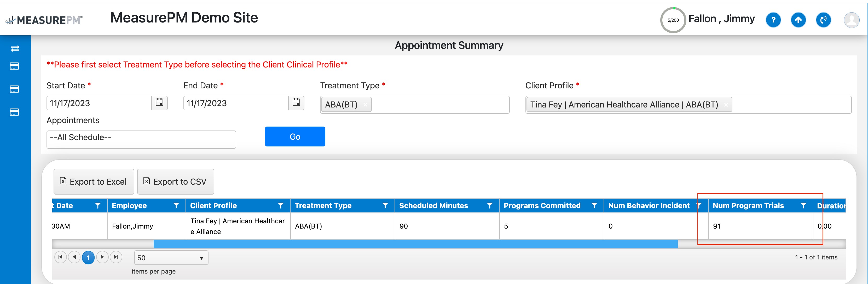Screen dimensions: 868x284
Task: Export the table to Excel
Action: click(x=94, y=182)
